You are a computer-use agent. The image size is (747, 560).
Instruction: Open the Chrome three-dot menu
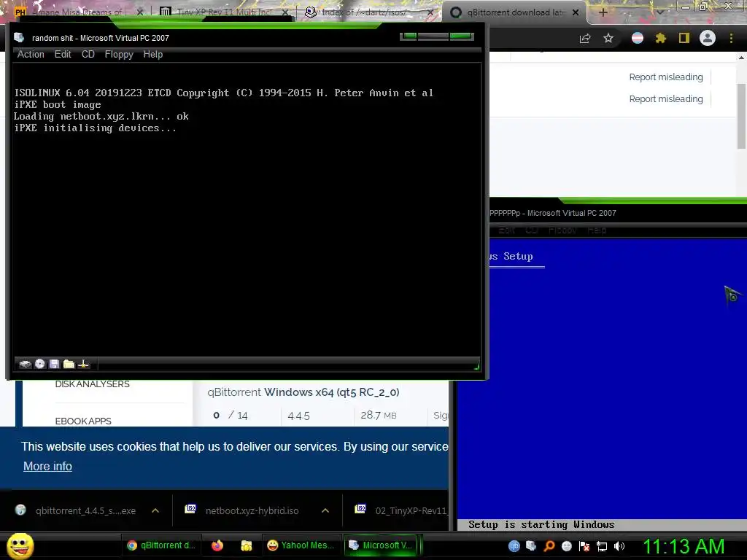coord(731,38)
